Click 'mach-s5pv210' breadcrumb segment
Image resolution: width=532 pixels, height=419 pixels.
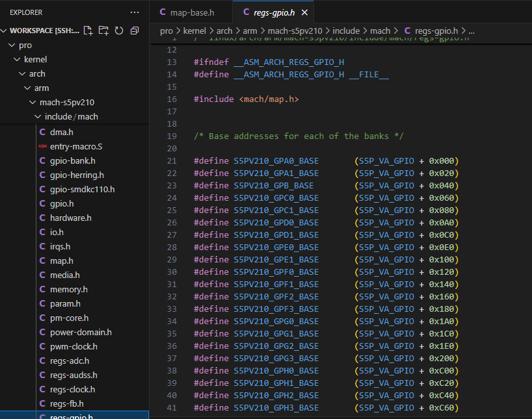(295, 31)
